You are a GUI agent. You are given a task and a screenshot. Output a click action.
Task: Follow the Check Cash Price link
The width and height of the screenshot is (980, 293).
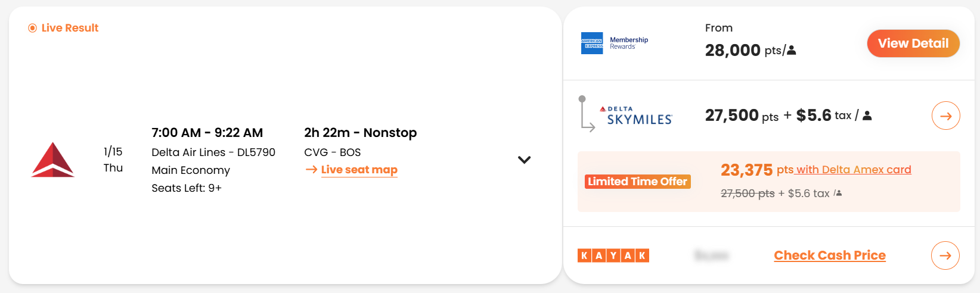pyautogui.click(x=829, y=255)
